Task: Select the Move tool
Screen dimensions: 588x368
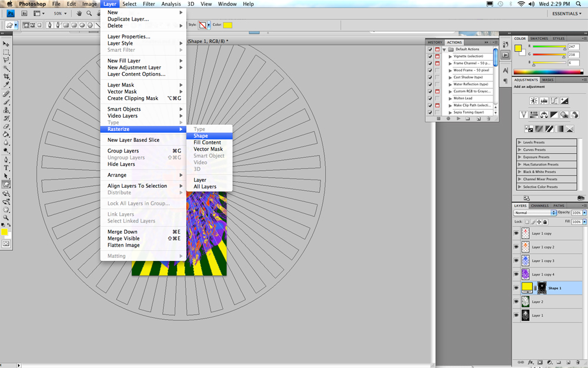Action: pos(6,44)
